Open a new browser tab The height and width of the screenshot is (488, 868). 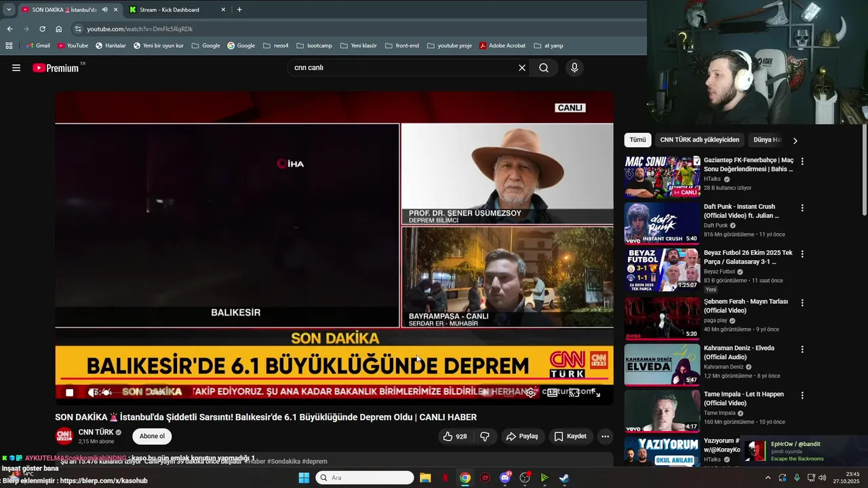click(239, 9)
